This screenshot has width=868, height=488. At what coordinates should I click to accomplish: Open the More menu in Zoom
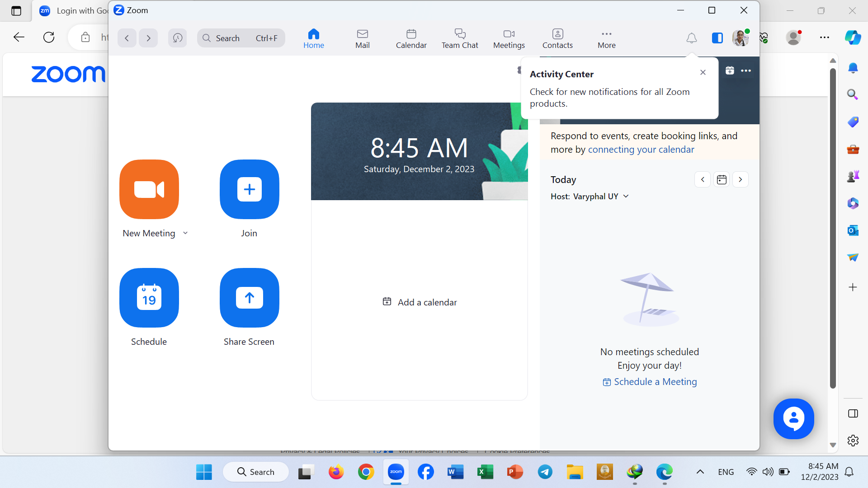click(607, 39)
